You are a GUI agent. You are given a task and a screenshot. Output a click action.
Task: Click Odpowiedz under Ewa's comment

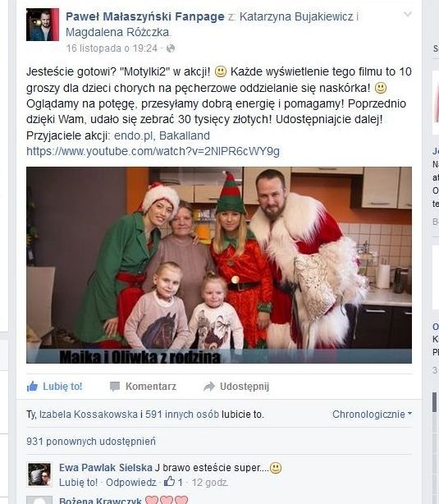[x=131, y=483]
